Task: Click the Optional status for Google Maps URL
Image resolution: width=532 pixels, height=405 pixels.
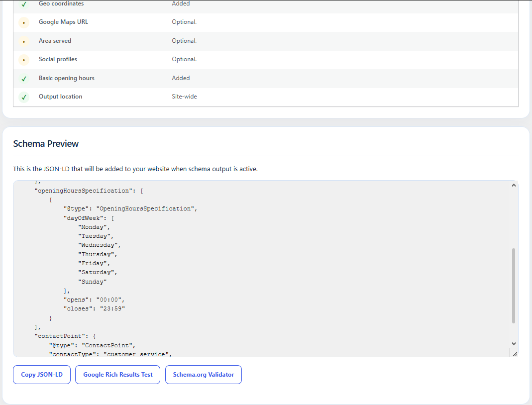Action: click(x=184, y=22)
